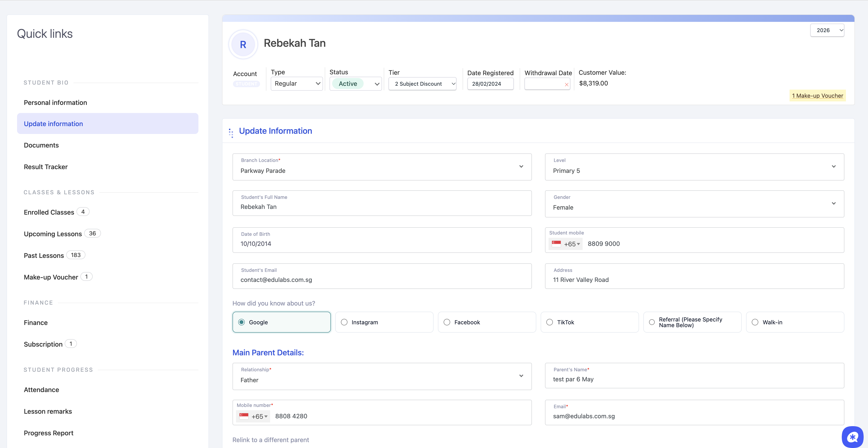The height and width of the screenshot is (448, 868).
Task: Click the Date Registered field 28/02/2024
Action: [490, 84]
